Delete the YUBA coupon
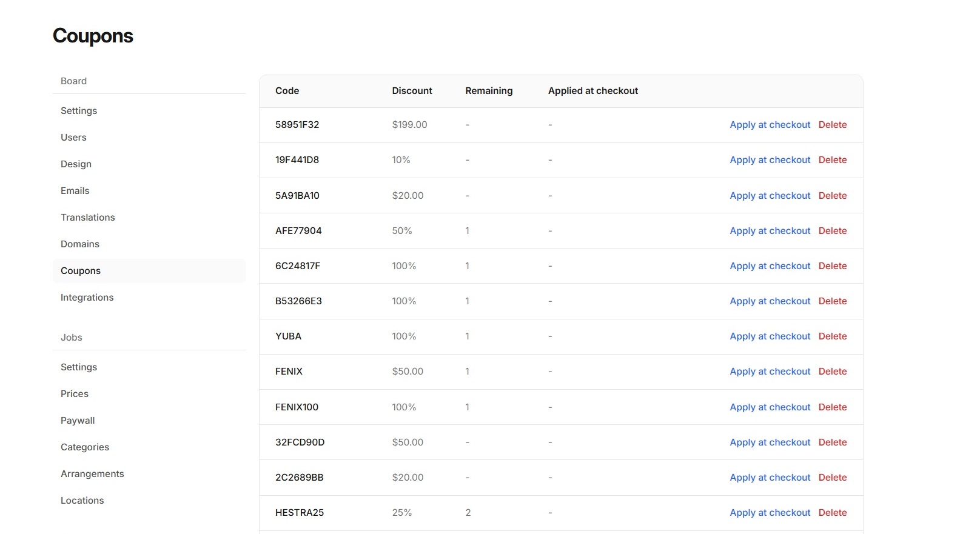 click(833, 336)
